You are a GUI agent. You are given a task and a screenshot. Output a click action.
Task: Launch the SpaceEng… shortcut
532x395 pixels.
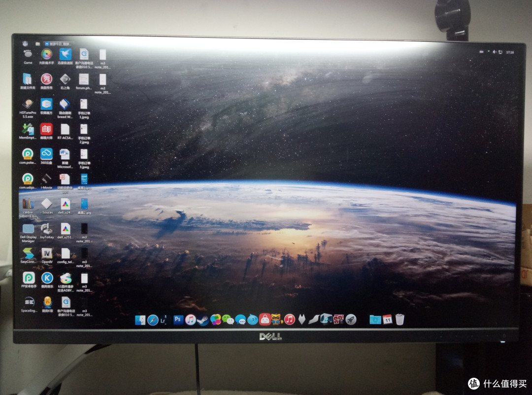(29, 305)
